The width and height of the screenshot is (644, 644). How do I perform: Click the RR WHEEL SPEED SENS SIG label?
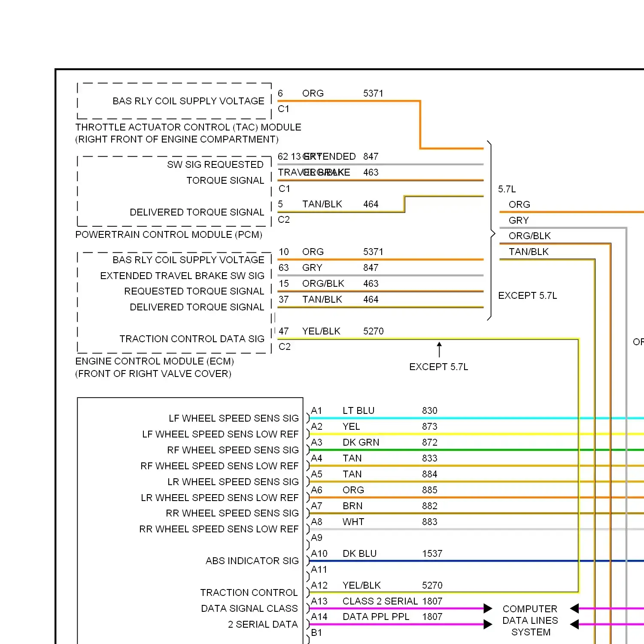click(232, 513)
